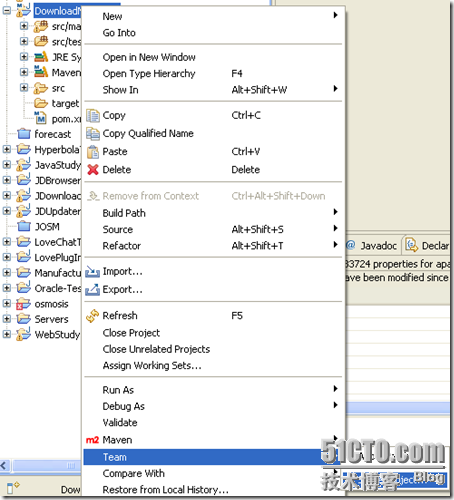Click the Export icon

[x=92, y=290]
